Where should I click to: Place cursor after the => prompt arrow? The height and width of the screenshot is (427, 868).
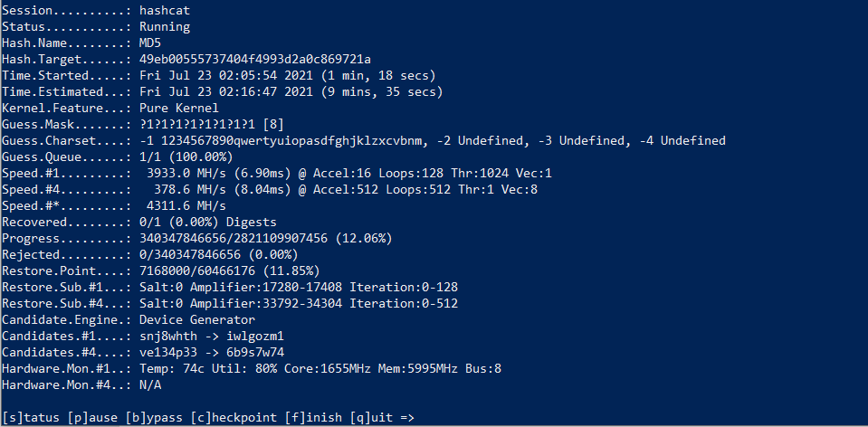pos(418,417)
